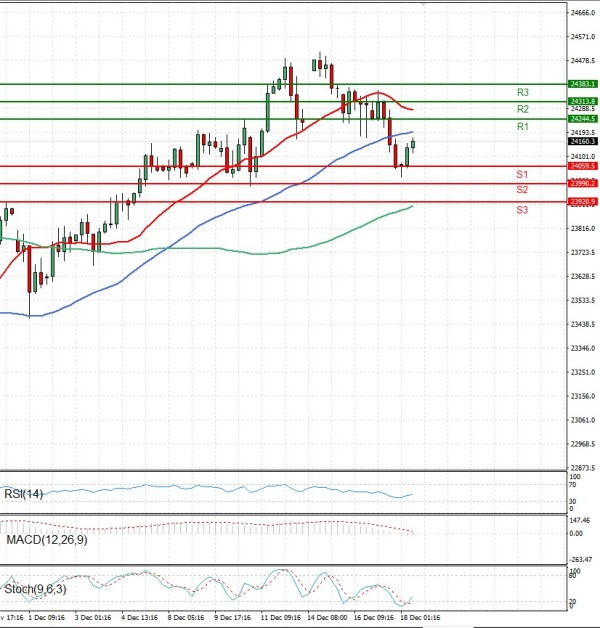600x628 pixels.
Task: Select the S3 support label
Action: pyautogui.click(x=522, y=209)
